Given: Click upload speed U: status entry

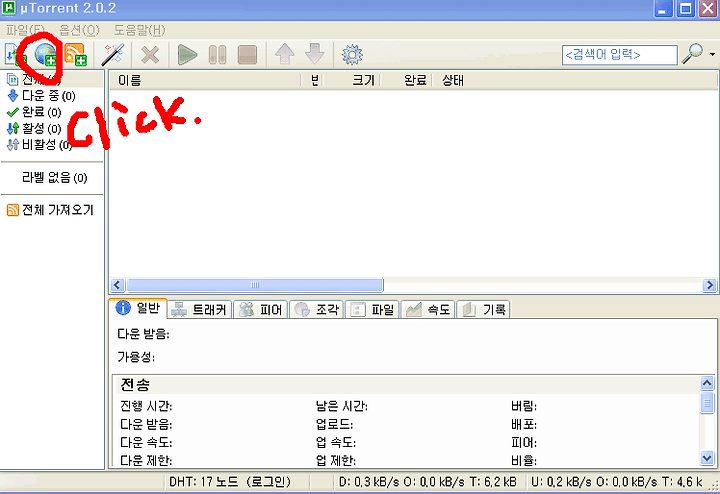Looking at the screenshot, I should (617, 482).
